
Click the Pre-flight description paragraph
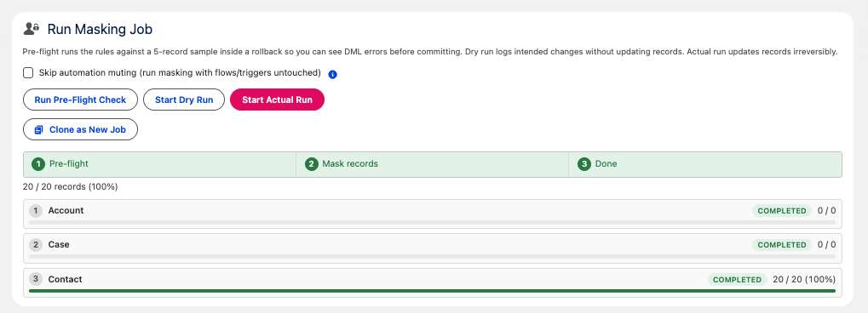click(430, 52)
